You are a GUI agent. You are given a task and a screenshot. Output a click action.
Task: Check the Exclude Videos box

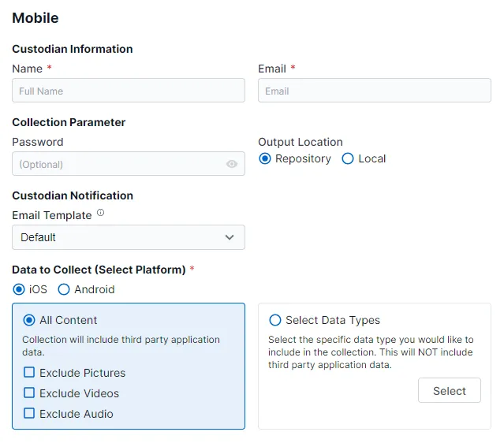[x=29, y=393]
